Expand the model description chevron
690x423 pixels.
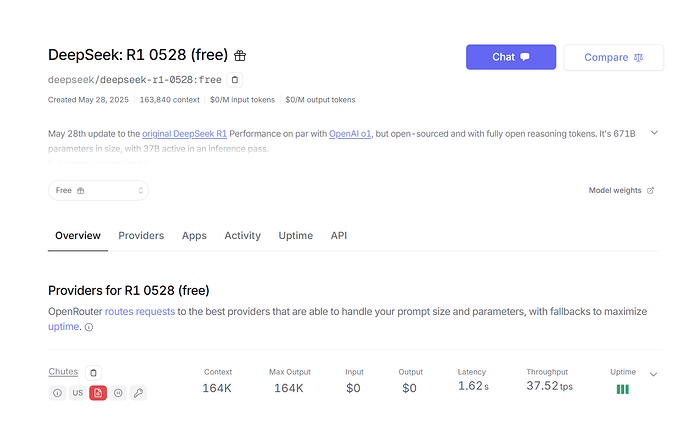click(654, 132)
